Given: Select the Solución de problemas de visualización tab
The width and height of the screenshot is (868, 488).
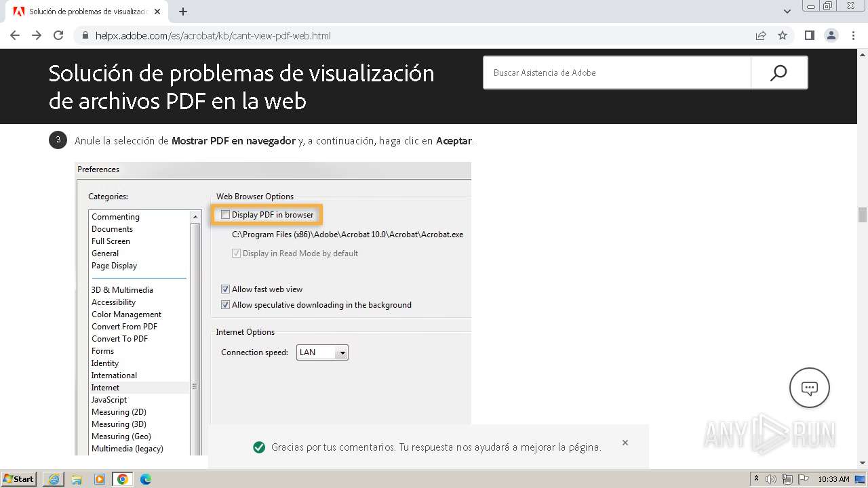Looking at the screenshot, I should (x=87, y=12).
